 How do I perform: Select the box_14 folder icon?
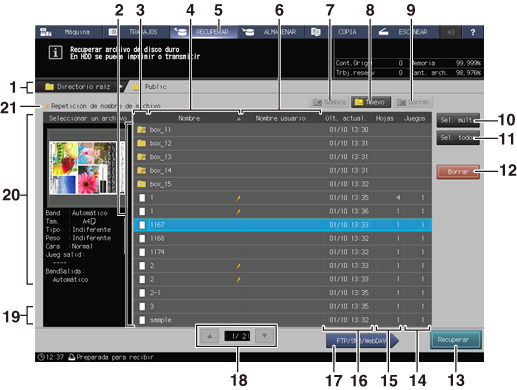tap(142, 170)
